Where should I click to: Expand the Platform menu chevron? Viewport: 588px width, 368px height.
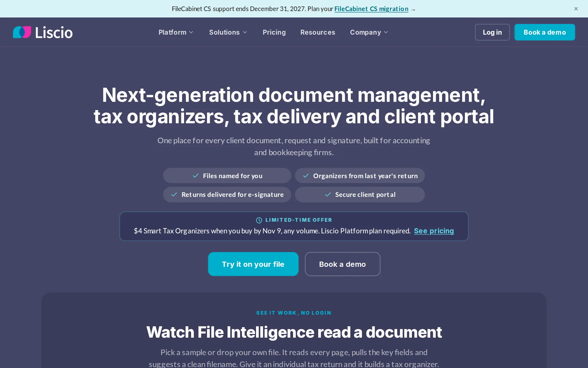(x=191, y=33)
